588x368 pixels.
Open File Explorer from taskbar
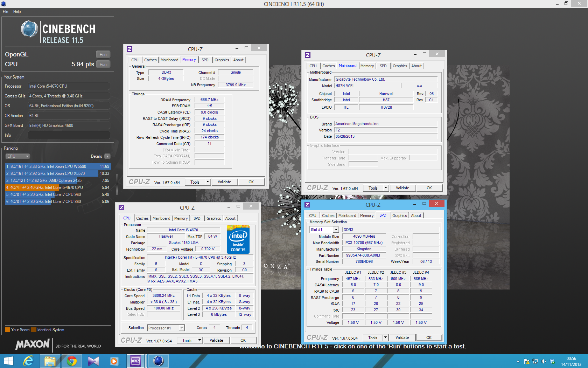click(50, 361)
